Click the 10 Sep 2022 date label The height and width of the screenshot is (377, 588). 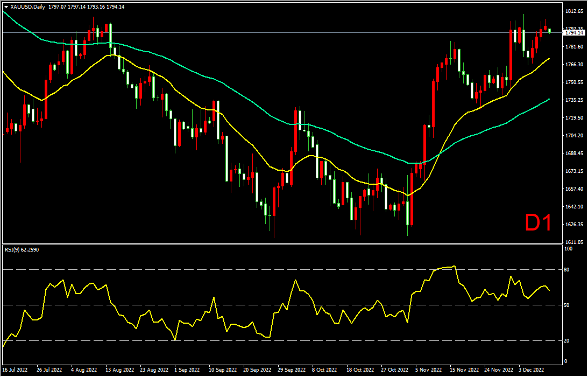click(222, 370)
